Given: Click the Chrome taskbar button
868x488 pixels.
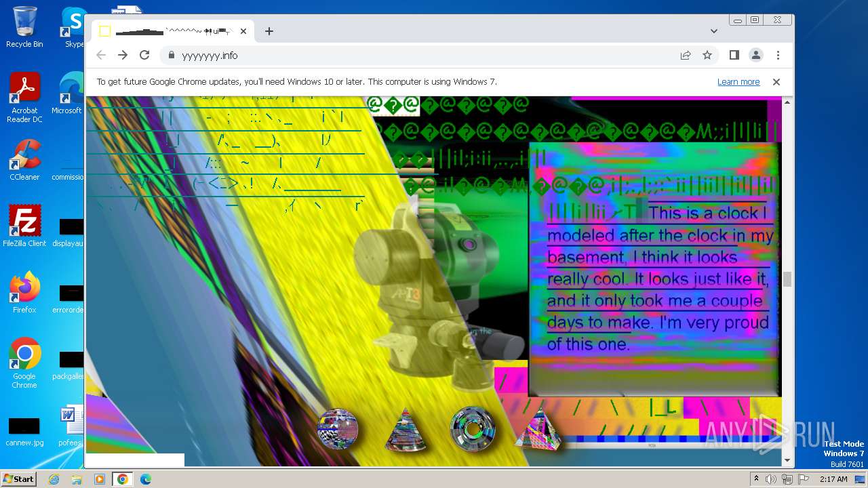Looking at the screenshot, I should [x=123, y=479].
